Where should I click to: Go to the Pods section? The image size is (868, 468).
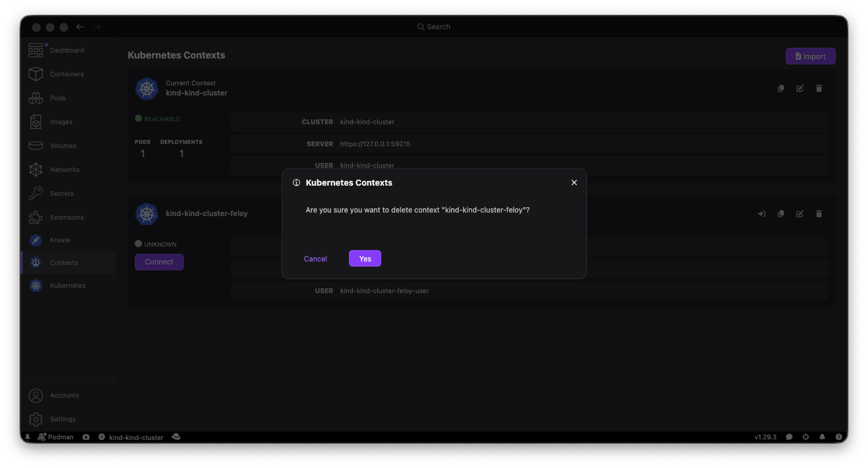point(68,98)
